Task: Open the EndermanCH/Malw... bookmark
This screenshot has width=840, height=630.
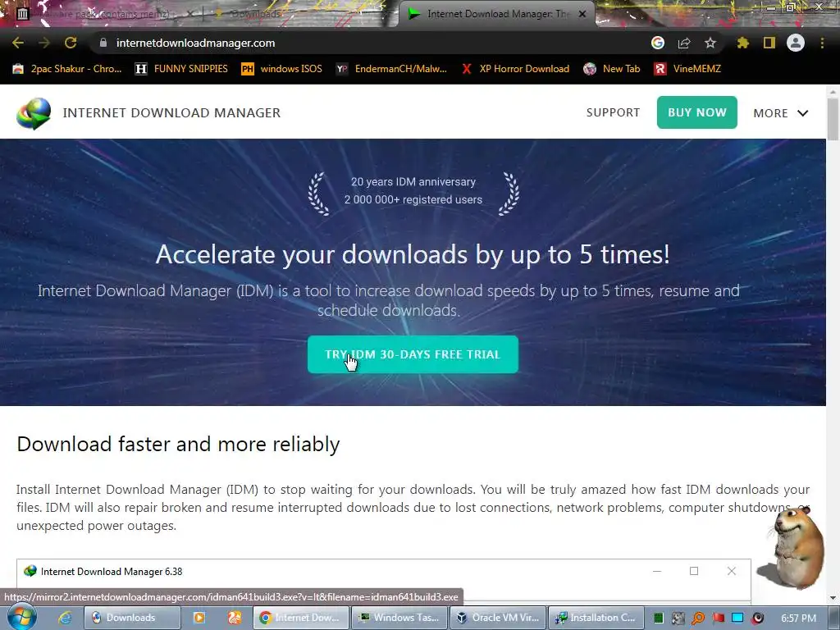Action: click(391, 69)
